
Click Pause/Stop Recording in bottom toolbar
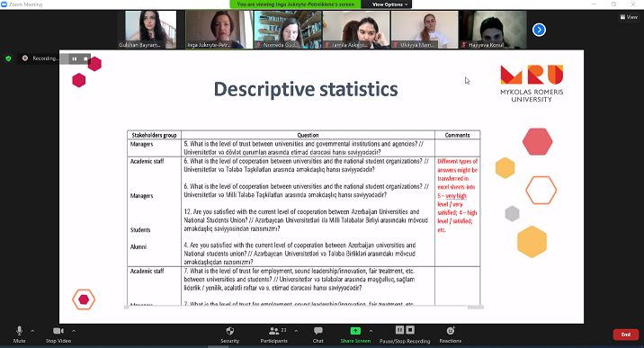tap(405, 334)
